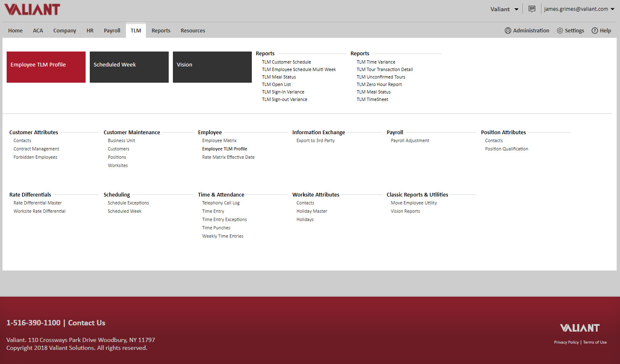Open Export to 3rd Party link
The image size is (620, 364).
(x=315, y=140)
